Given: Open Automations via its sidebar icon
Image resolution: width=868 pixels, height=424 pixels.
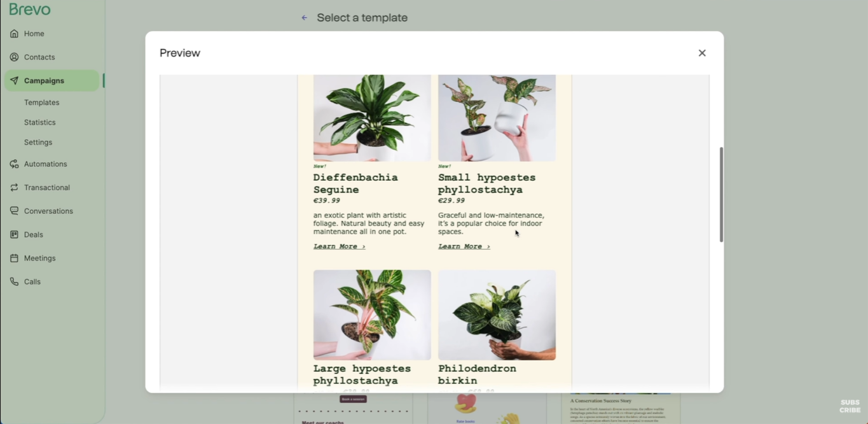Looking at the screenshot, I should (14, 164).
